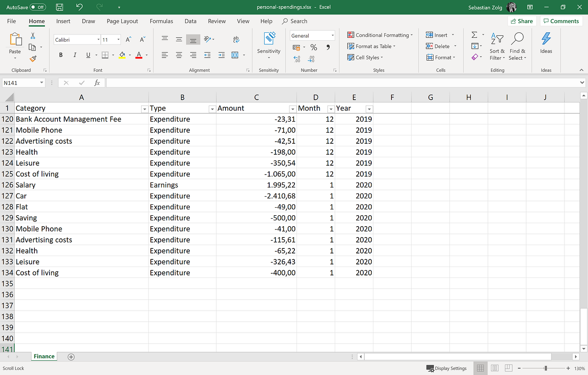Apply yellow Fill Color swatch

(122, 55)
